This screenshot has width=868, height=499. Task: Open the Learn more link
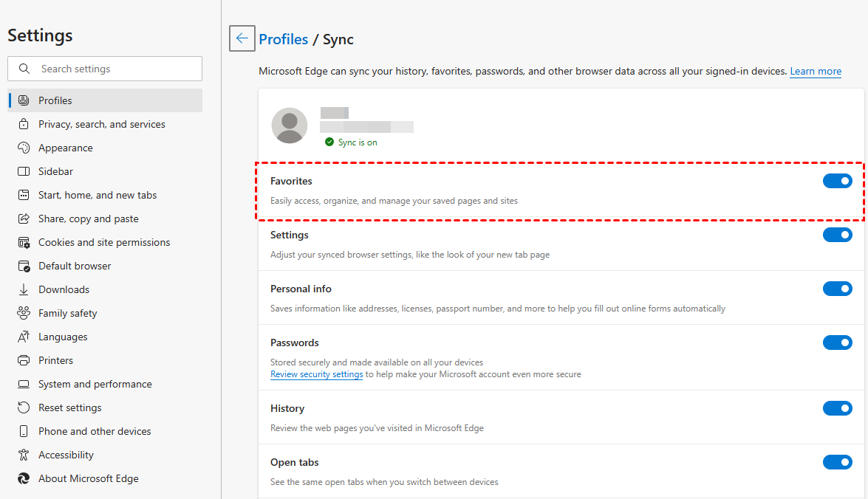(x=816, y=72)
